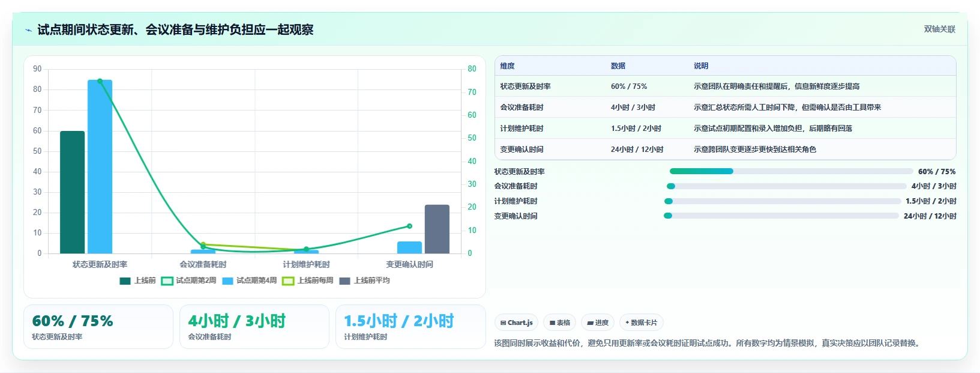The width and height of the screenshot is (980, 373).
Task: Open the 4小时 / 3小时 会议准备耗时 card
Action: (254, 327)
